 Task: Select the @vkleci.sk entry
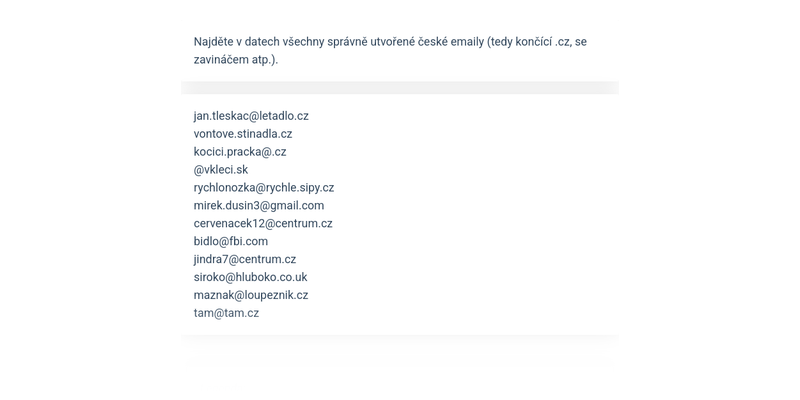[x=221, y=170]
